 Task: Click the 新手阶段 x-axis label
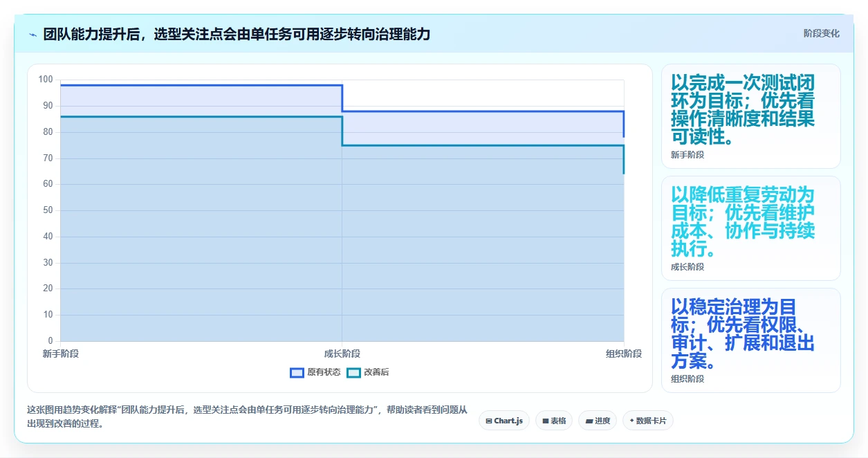point(61,354)
